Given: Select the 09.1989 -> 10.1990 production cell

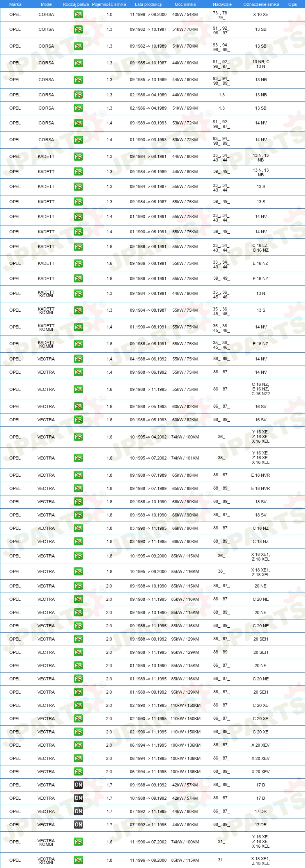Looking at the screenshot, I should coord(148,515).
